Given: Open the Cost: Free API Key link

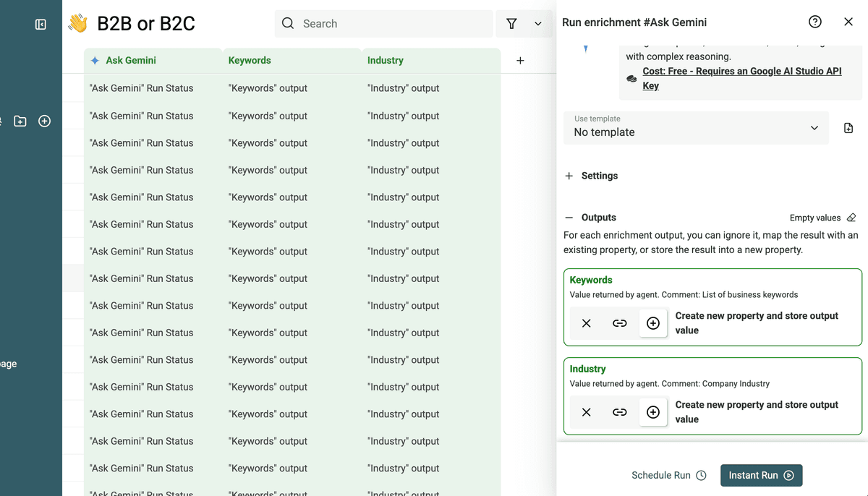Looking at the screenshot, I should (x=742, y=78).
